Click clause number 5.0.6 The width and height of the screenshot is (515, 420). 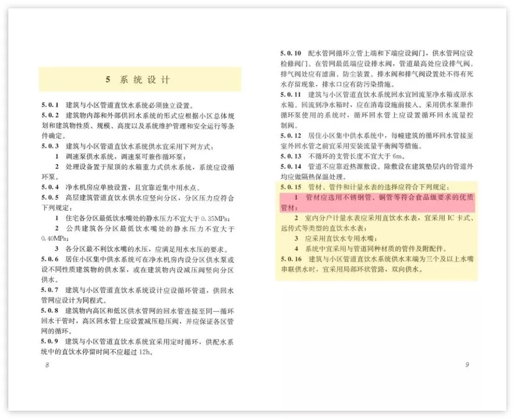click(x=50, y=260)
